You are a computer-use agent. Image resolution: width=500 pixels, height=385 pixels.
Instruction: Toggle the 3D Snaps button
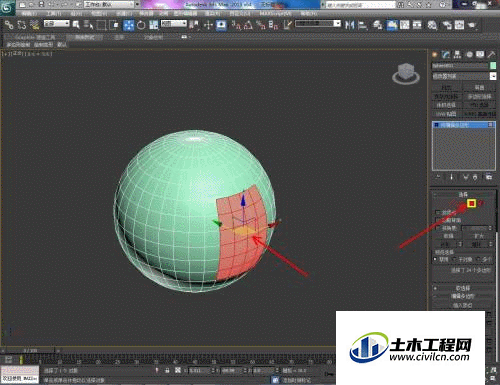(236, 25)
